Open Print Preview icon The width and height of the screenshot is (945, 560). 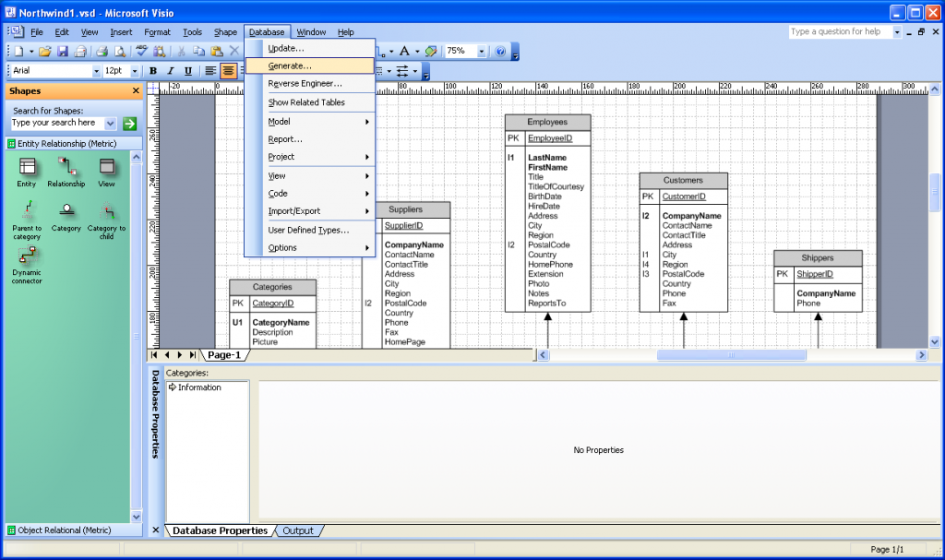point(120,52)
